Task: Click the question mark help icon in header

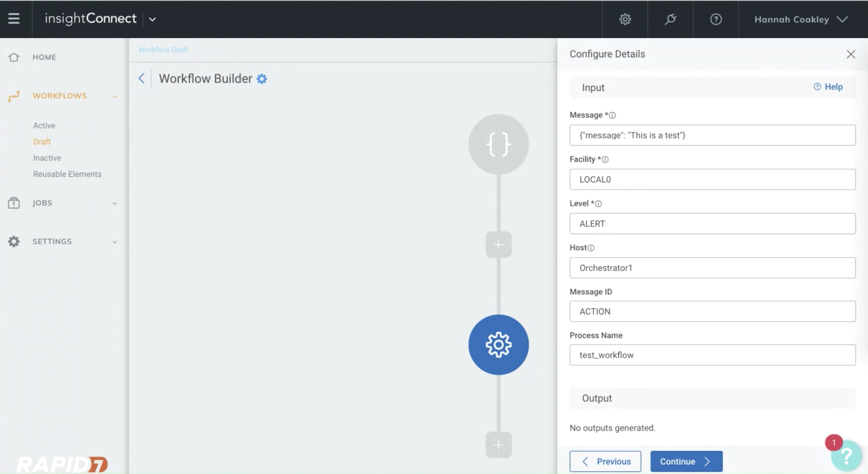Action: [716, 19]
